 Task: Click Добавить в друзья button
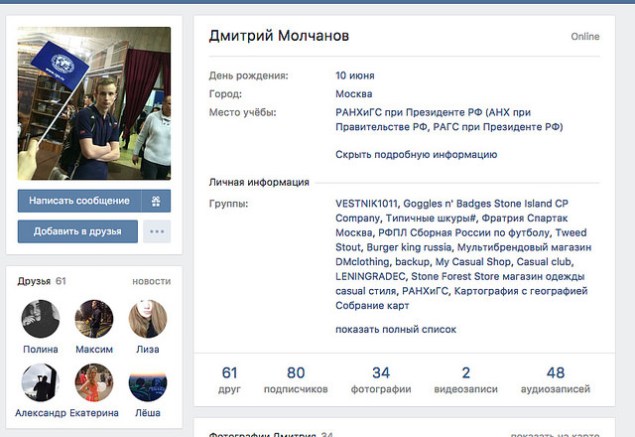[78, 232]
